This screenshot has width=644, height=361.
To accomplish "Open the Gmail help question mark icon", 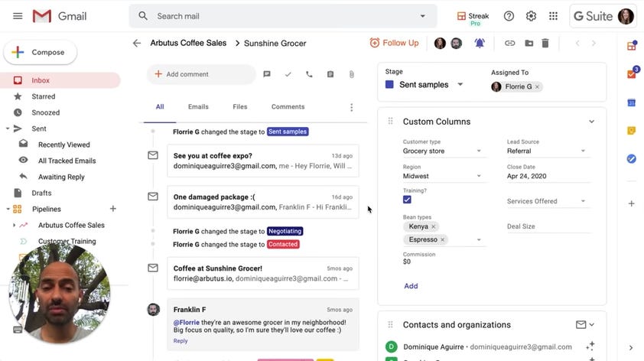I will [x=509, y=16].
